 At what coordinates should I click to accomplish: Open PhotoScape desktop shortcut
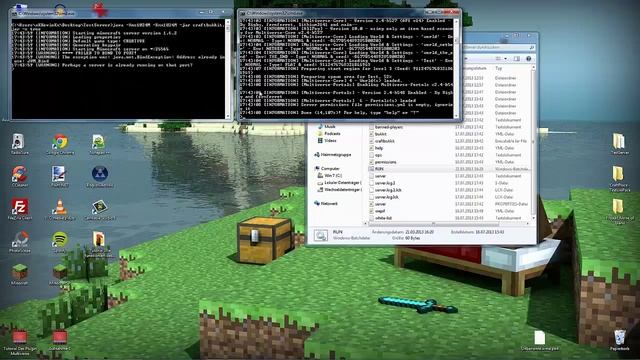[19, 242]
